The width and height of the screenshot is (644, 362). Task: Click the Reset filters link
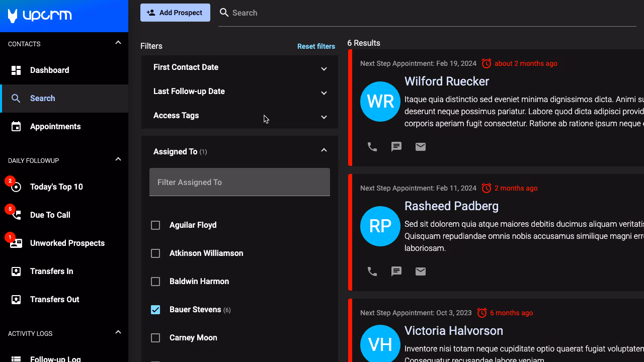point(316,46)
